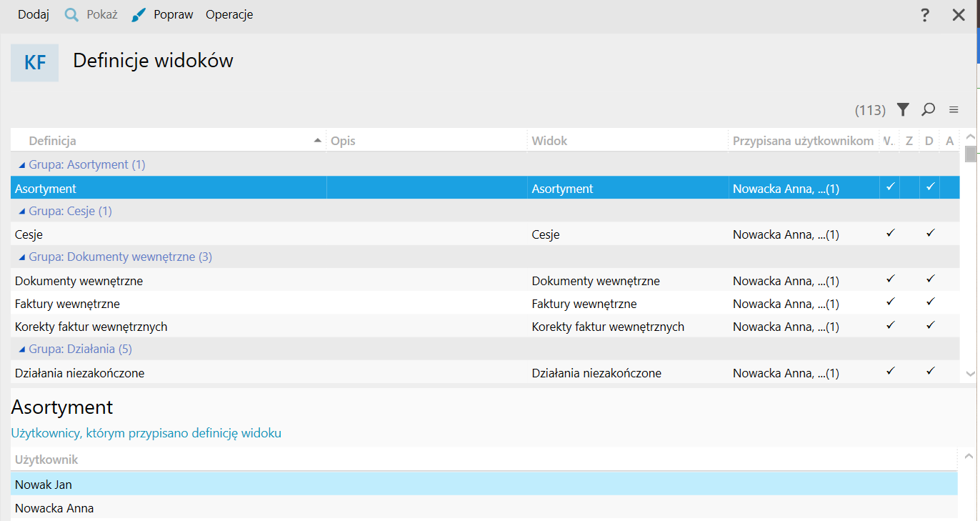The image size is (980, 521).
Task: Click the KF module logo icon
Action: coord(35,63)
